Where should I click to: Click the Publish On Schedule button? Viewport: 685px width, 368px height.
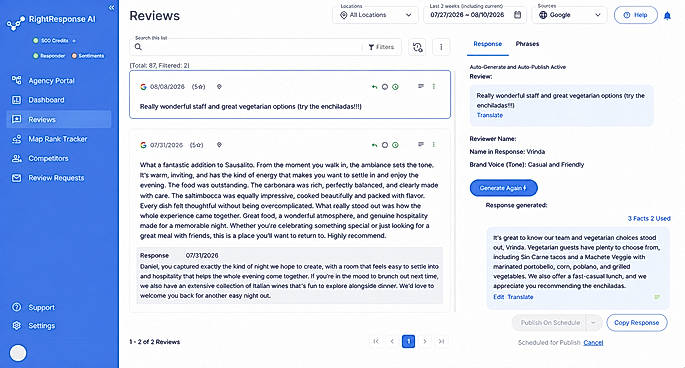pyautogui.click(x=550, y=323)
